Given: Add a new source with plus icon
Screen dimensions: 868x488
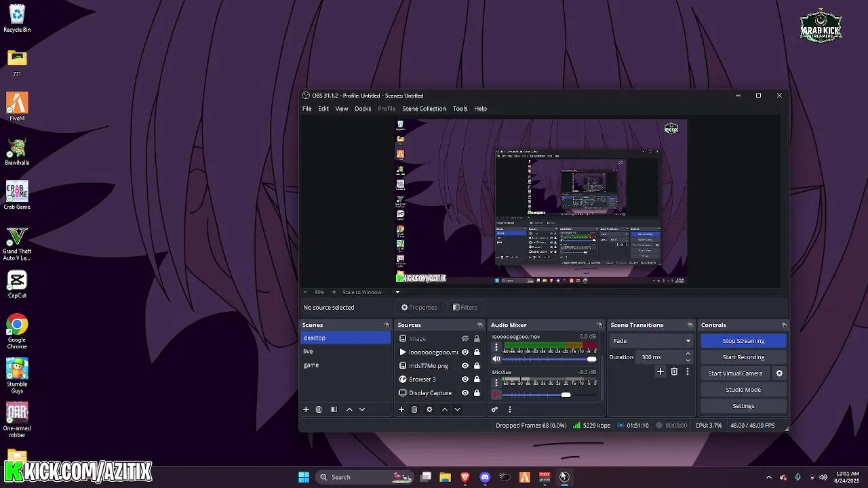Looking at the screenshot, I should [x=401, y=409].
